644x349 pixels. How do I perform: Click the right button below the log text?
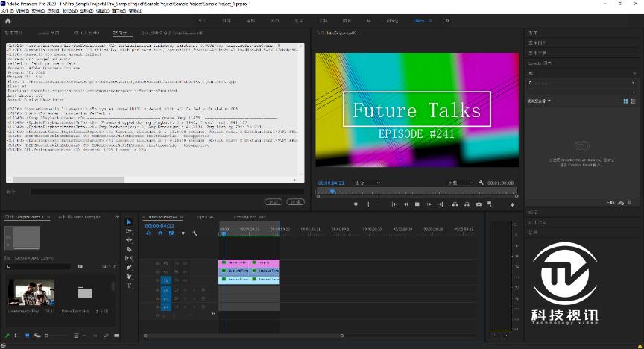point(296,201)
